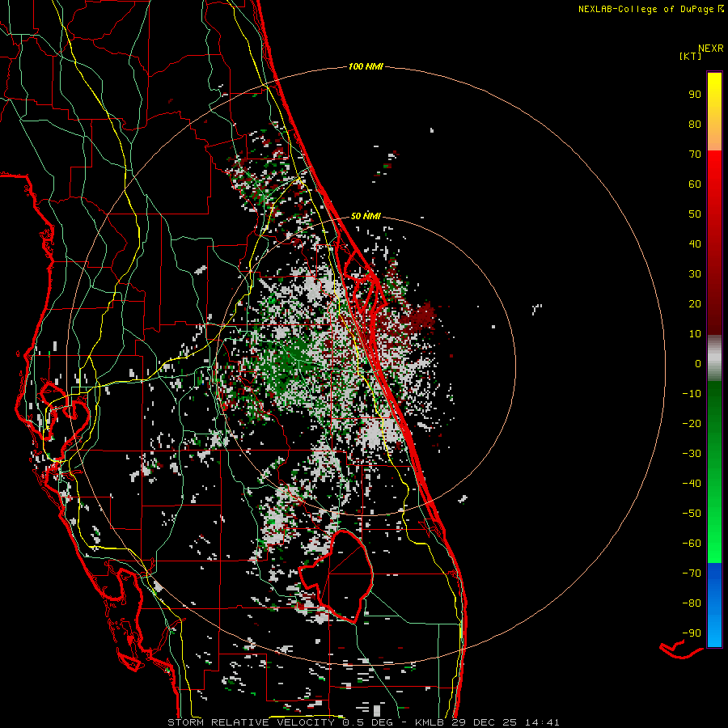Screen dimensions: 728x728
Task: Click the 50 NMI range ring label
Action: coord(366,217)
